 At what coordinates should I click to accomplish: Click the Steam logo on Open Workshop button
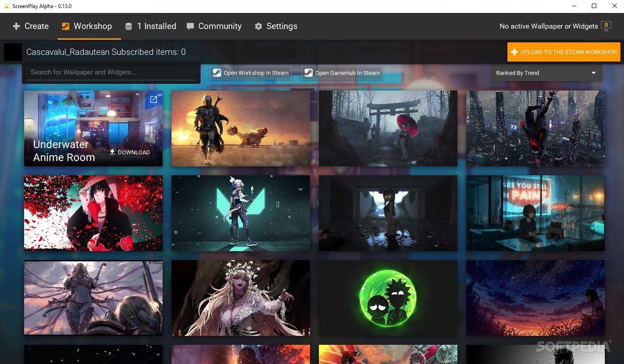point(217,73)
